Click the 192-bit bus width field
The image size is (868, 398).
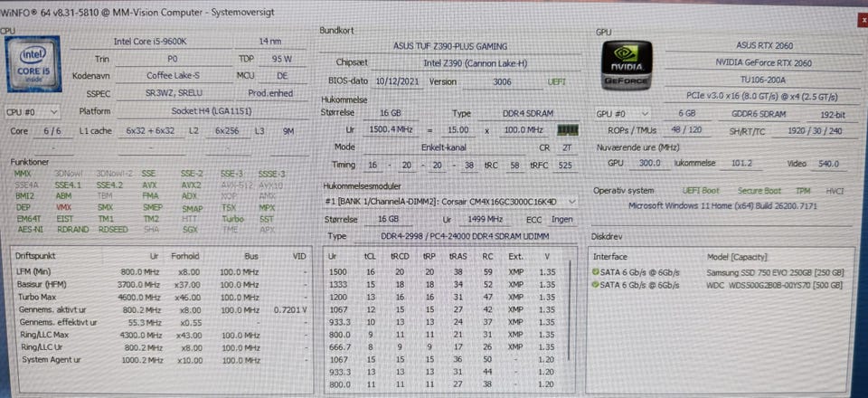click(x=835, y=116)
